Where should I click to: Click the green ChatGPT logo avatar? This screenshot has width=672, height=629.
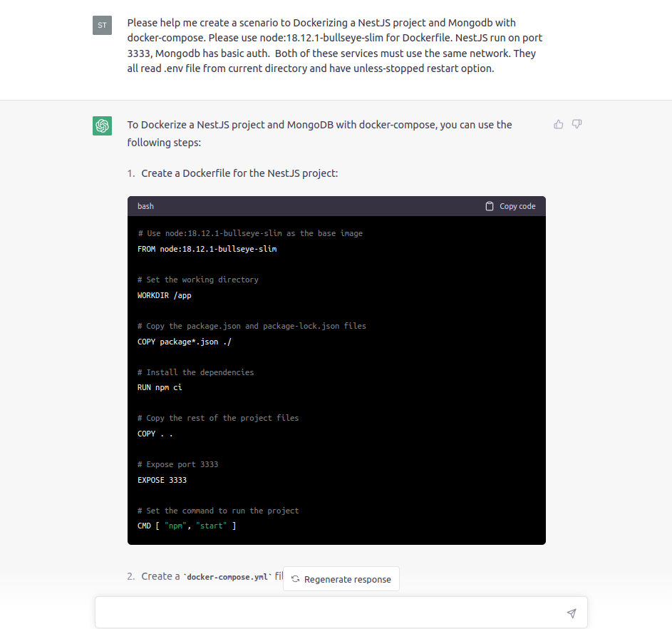102,126
